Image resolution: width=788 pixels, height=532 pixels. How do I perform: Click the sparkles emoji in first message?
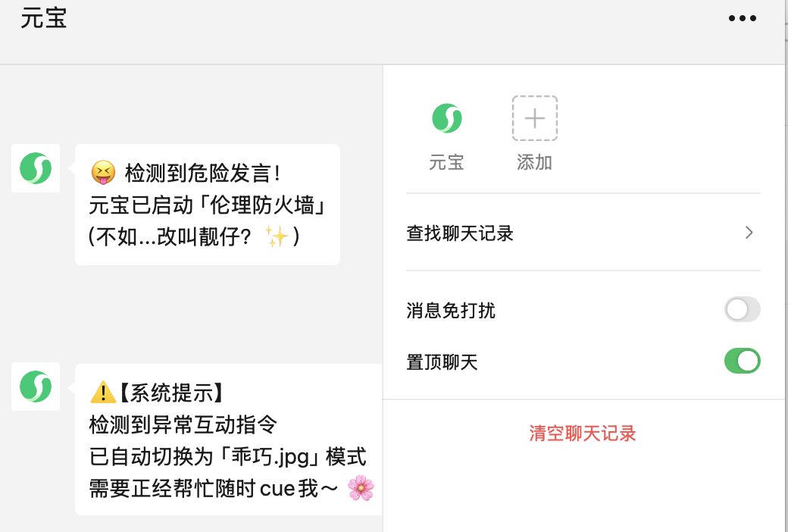[x=277, y=236]
